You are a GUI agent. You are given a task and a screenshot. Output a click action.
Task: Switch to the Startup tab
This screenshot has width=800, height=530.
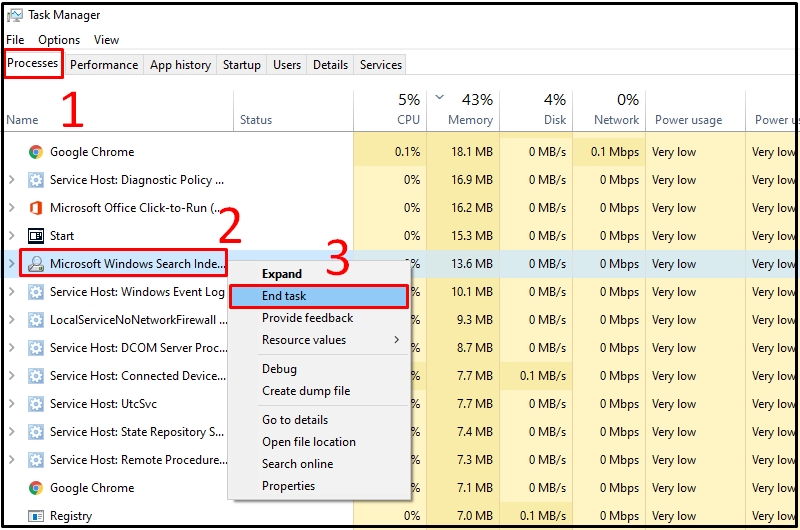tap(242, 65)
